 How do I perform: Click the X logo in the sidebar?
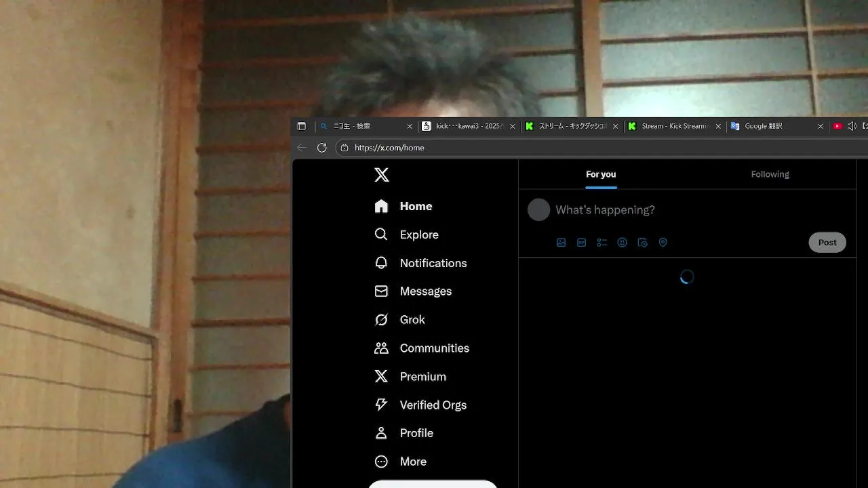coord(382,175)
